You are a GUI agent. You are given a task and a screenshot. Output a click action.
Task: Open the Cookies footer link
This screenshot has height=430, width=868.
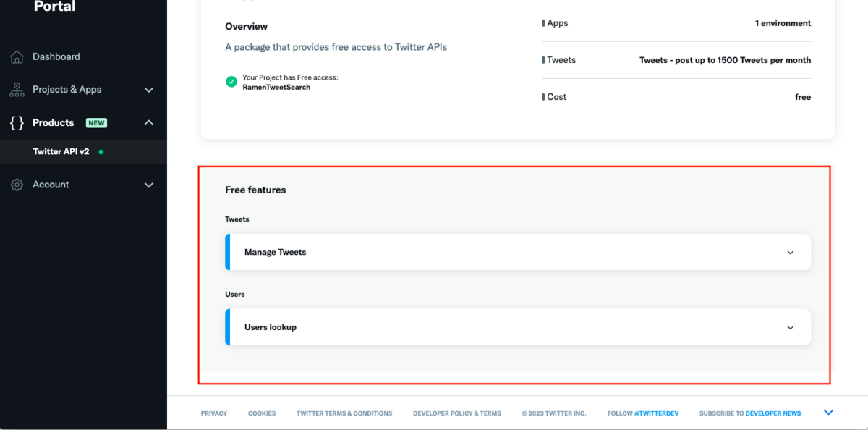pos(262,413)
